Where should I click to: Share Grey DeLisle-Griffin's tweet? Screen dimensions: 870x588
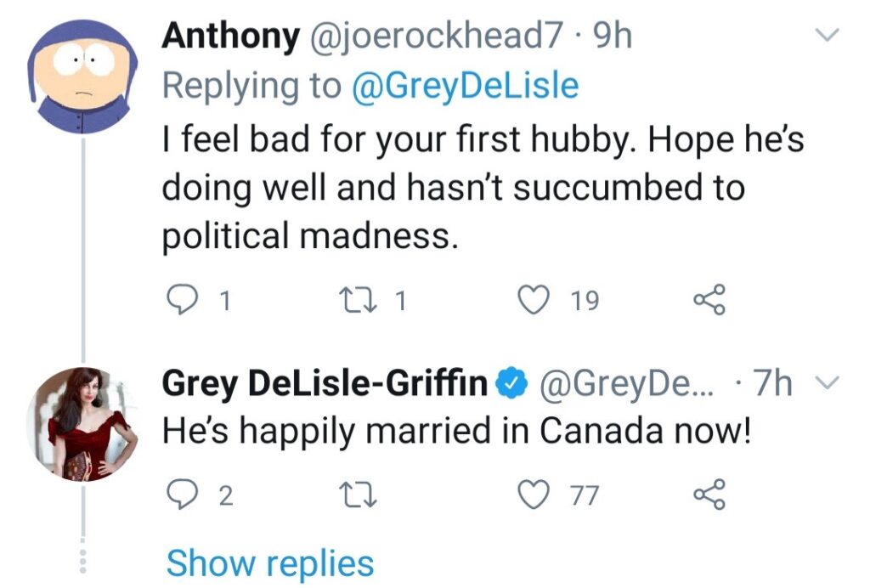point(710,495)
